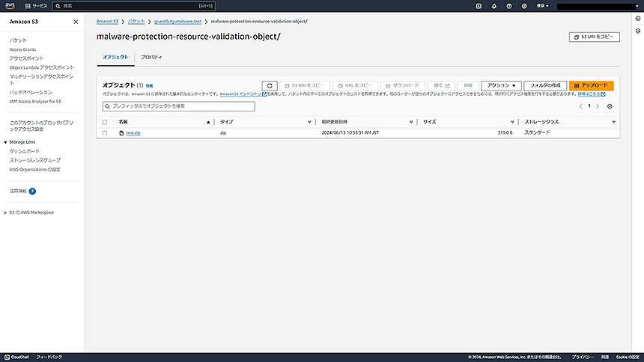
Task: Collapse the Storage Lens section
Action: pyautogui.click(x=5, y=142)
